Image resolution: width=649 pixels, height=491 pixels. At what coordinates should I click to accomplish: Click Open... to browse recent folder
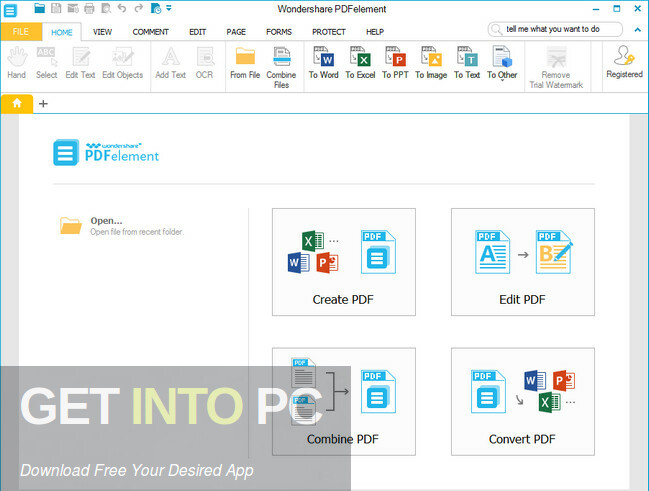click(x=122, y=226)
